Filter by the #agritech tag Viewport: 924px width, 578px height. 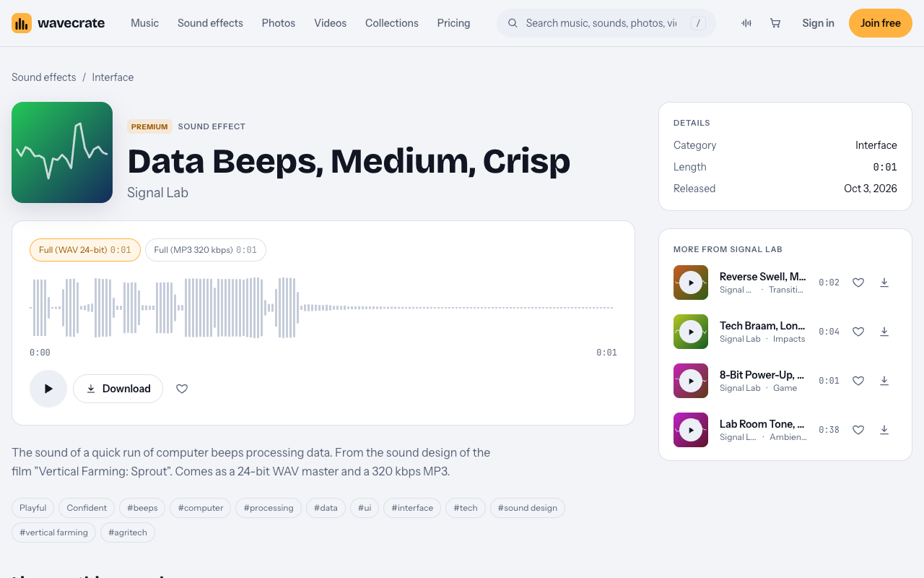tap(128, 532)
